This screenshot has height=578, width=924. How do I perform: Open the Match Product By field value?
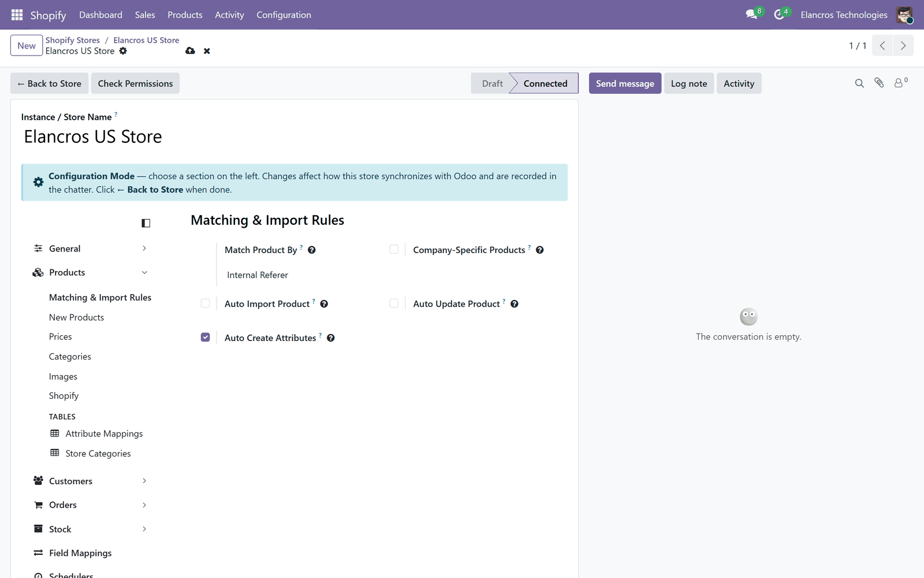257,275
